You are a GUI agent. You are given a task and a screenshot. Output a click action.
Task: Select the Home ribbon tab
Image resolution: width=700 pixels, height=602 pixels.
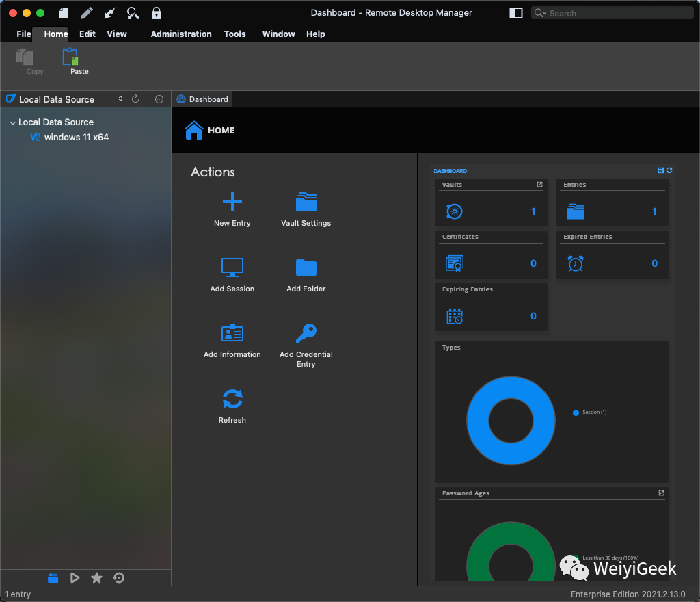point(56,34)
